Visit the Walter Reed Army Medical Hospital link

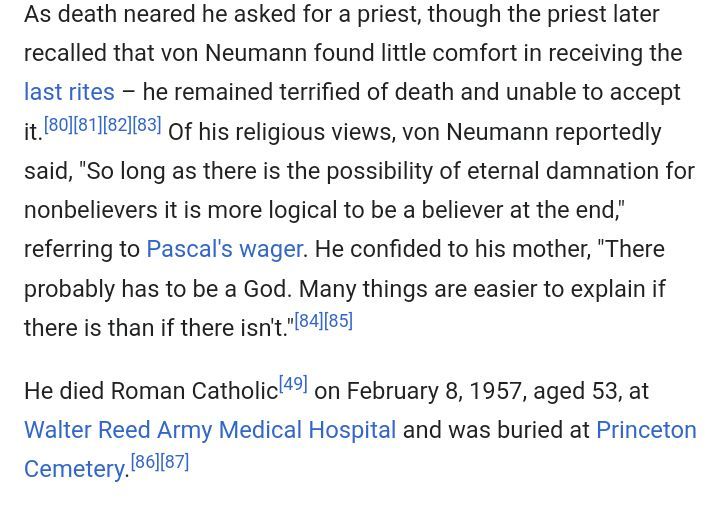[x=210, y=430]
